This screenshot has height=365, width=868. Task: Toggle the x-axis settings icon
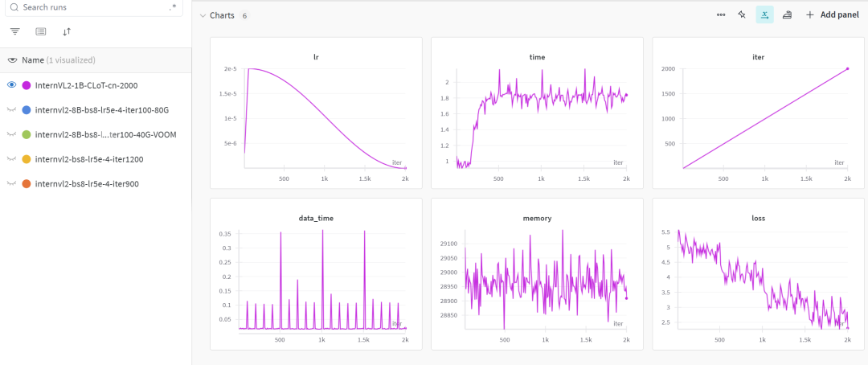tap(764, 15)
